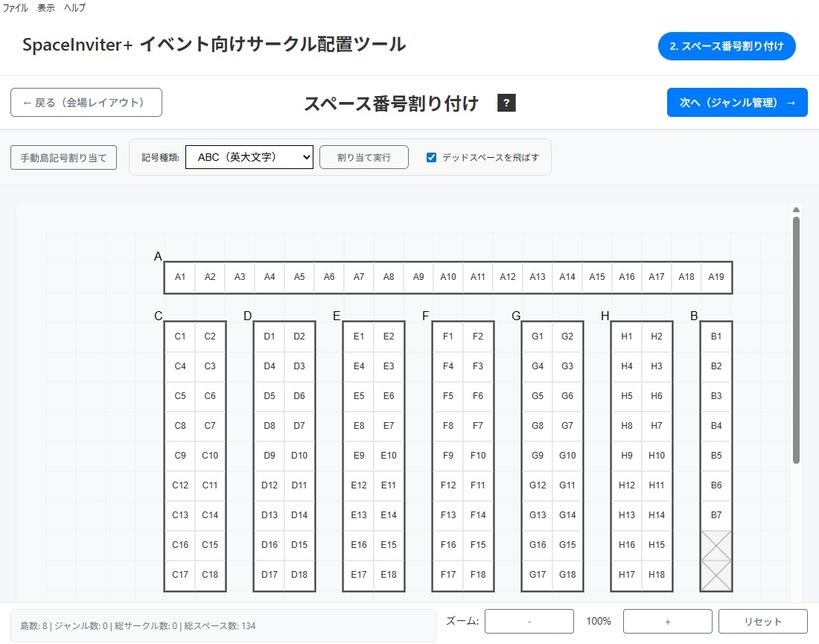Select space cell H18 in island H
819x644 pixels.
click(657, 575)
